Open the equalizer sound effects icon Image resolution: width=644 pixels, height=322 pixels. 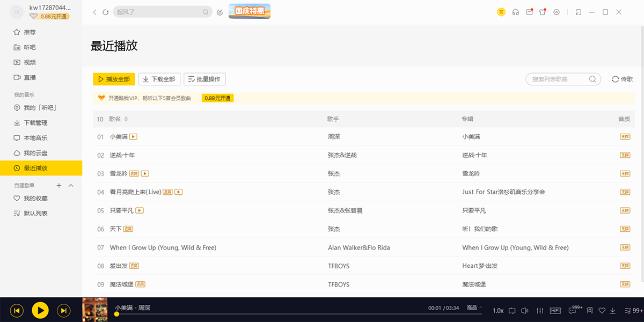[540, 311]
